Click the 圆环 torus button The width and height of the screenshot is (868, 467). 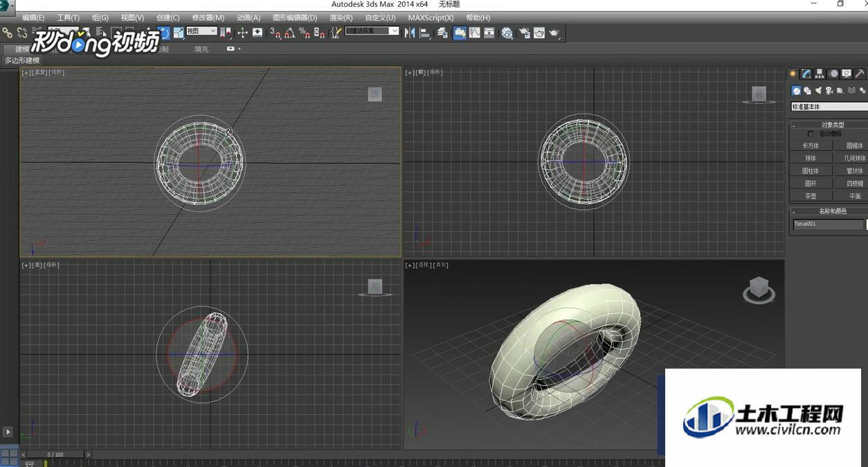point(811,183)
